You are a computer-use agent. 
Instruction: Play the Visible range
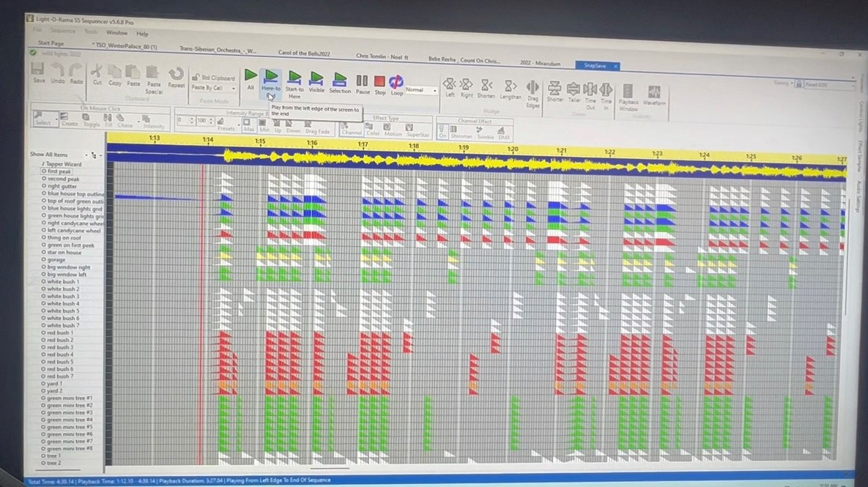[x=316, y=81]
